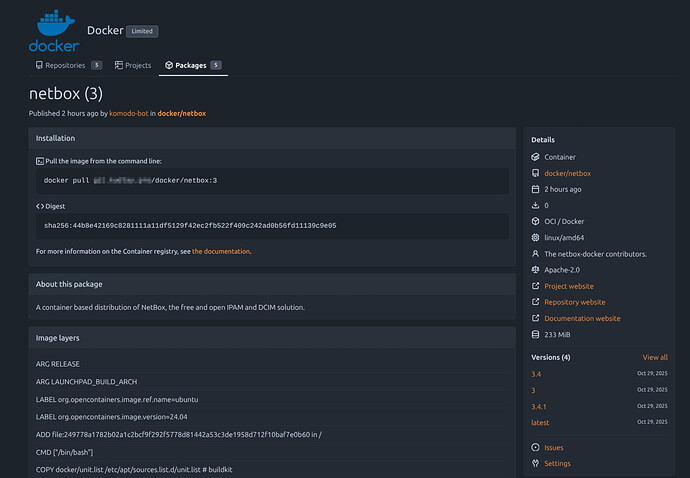
Task: Open the komodo-bot user profile link
Action: pos(130,113)
